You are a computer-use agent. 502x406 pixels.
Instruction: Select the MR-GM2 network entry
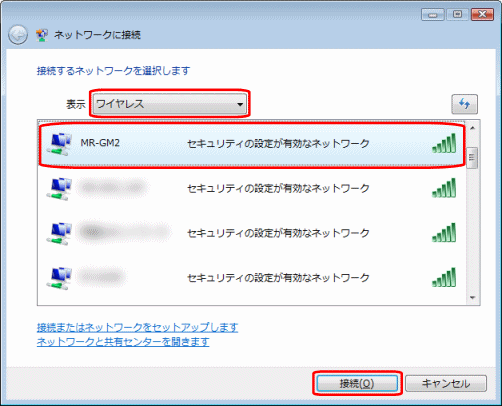tap(252, 144)
